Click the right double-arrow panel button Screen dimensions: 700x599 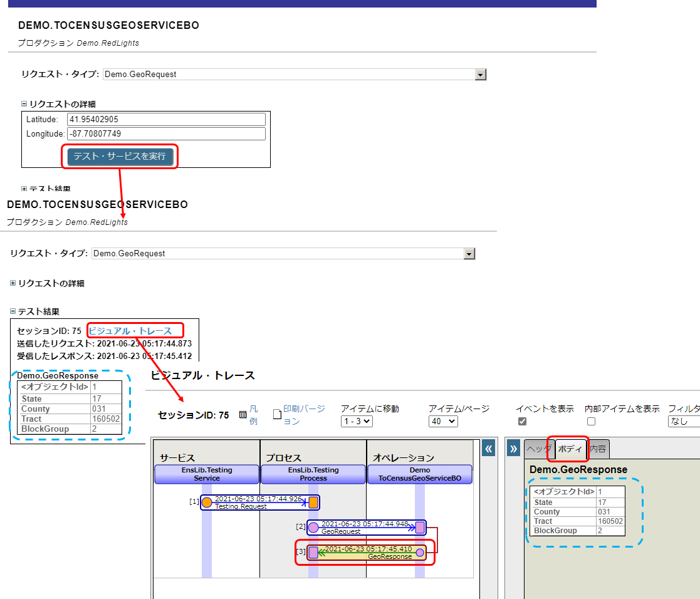coord(513,448)
